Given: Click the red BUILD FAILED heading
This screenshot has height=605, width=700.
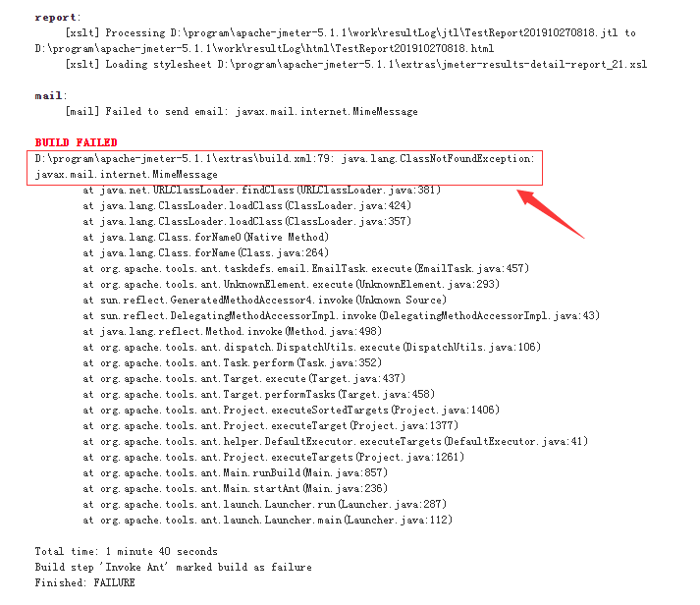Looking at the screenshot, I should tap(76, 142).
